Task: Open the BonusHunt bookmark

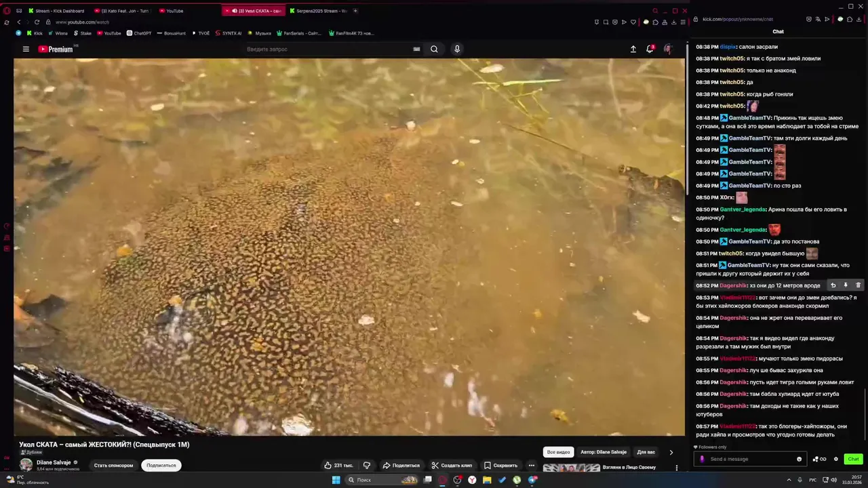Action: tap(171, 33)
